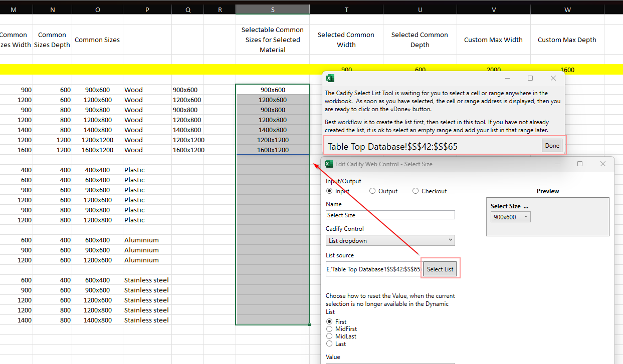Open the Cadify Control List dropdown
The height and width of the screenshot is (364, 623).
[390, 240]
